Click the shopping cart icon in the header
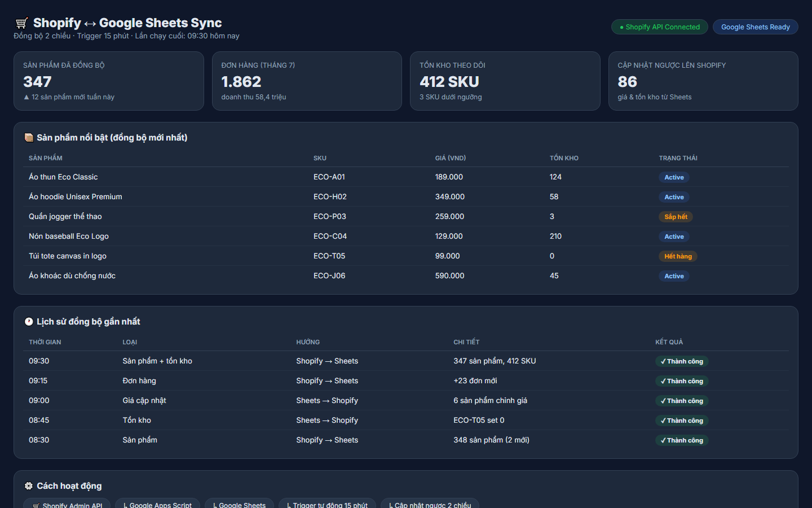Screen dimensions: 812x508 [x=21, y=23]
